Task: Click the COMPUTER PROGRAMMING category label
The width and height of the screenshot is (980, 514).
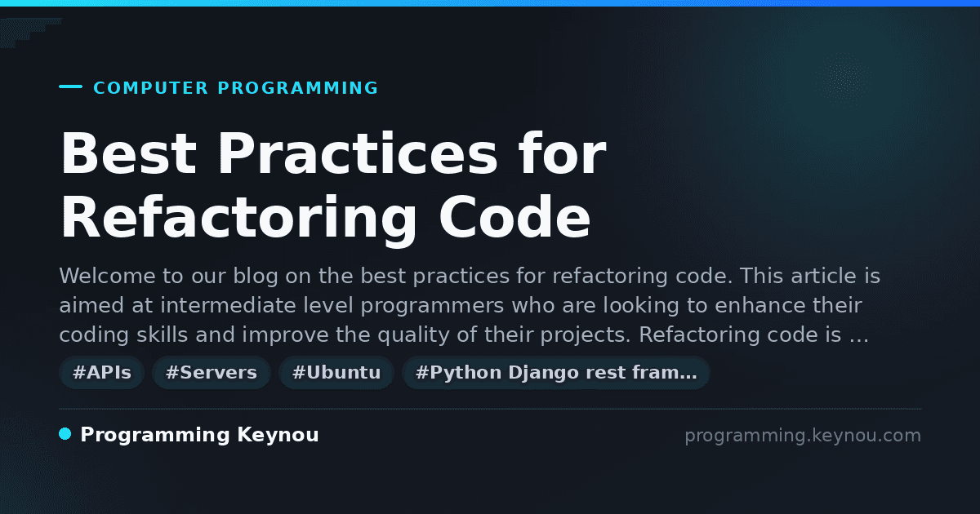Action: [236, 88]
